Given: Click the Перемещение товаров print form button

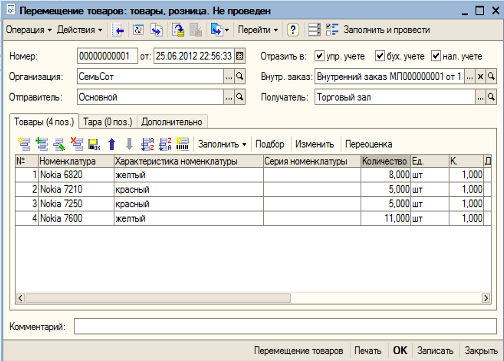Looking at the screenshot, I should coord(298,351).
